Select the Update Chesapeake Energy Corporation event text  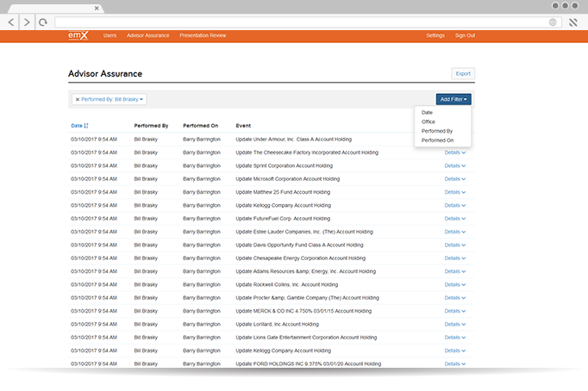(x=301, y=258)
